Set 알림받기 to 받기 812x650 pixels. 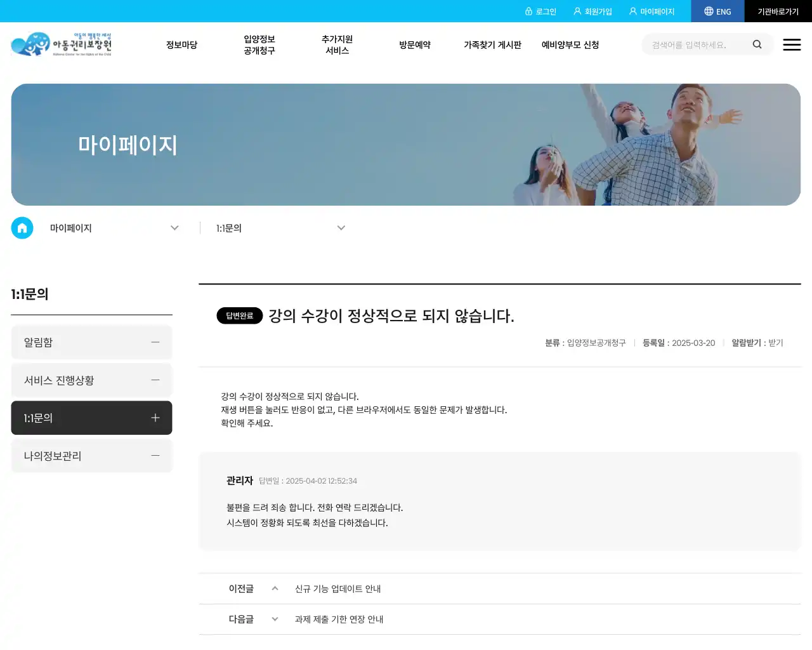tap(775, 343)
